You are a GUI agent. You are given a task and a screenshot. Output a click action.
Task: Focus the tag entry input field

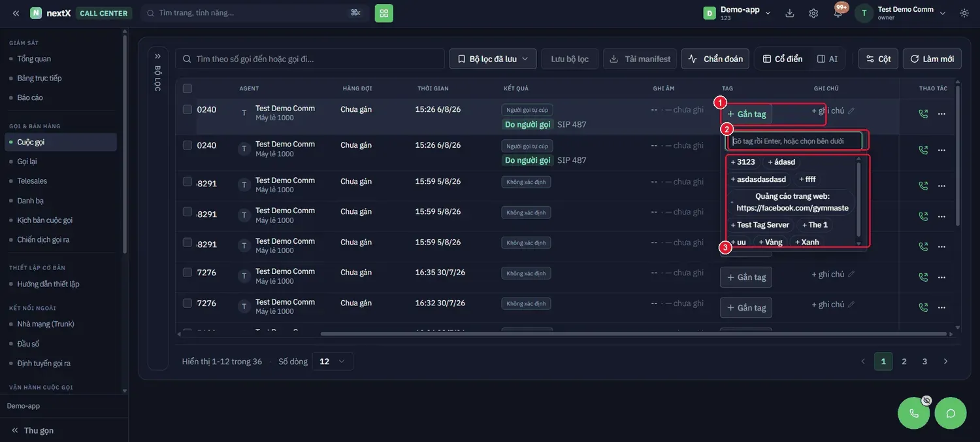(794, 141)
